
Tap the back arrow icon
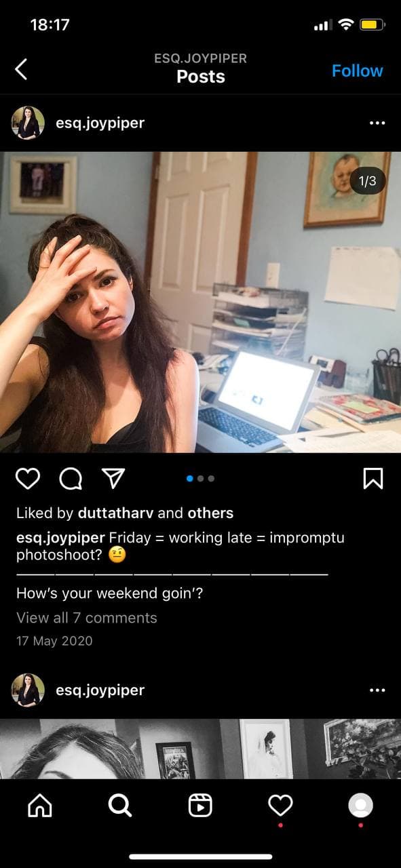21,69
